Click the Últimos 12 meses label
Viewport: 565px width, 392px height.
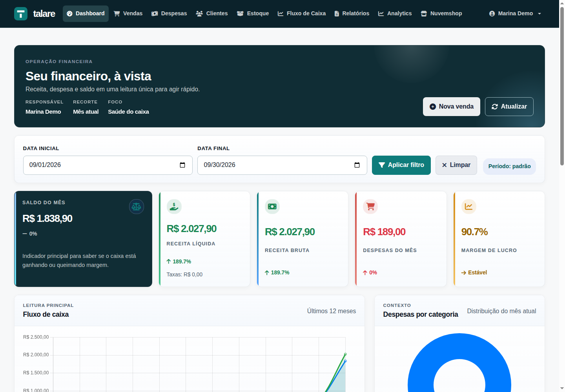point(332,311)
